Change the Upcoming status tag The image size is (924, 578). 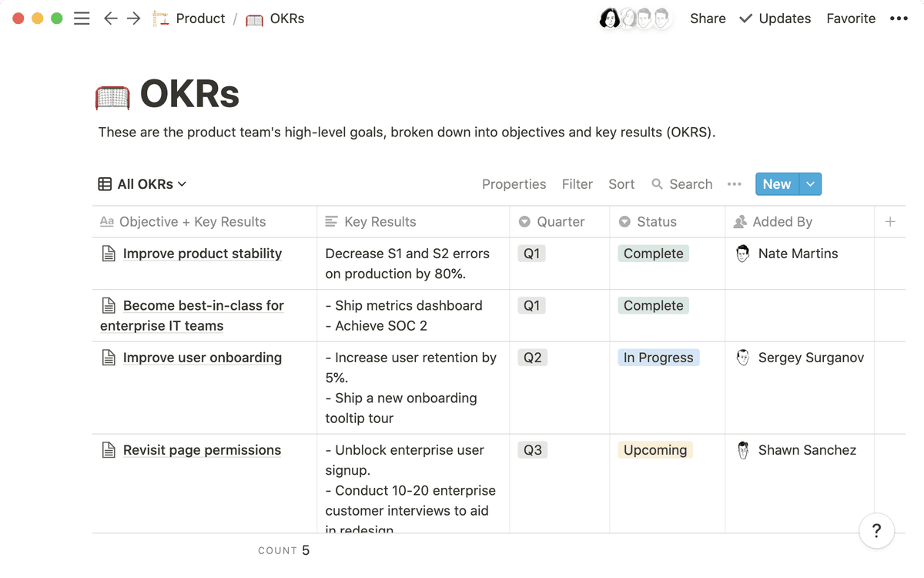(x=655, y=450)
